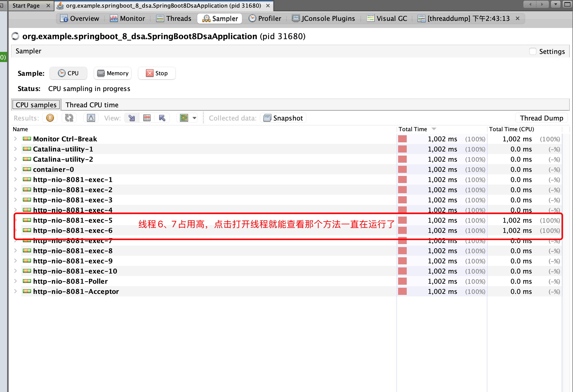Screen dimensions: 573x392
Task: Take a Snapshot of collected data
Action: coord(283,118)
